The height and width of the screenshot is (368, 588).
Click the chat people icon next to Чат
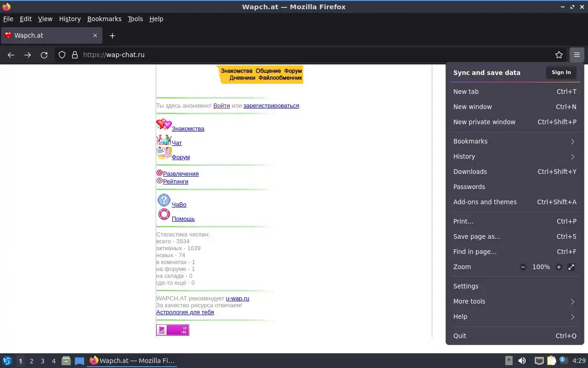[164, 140]
